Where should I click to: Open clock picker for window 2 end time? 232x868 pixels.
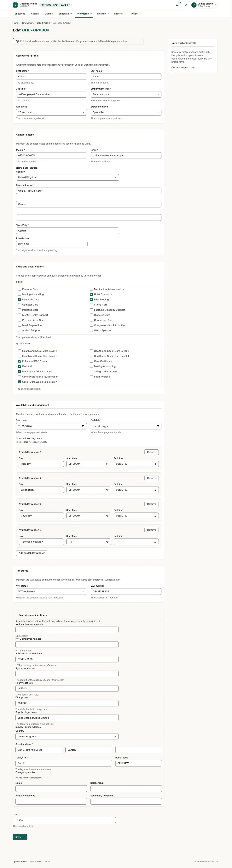point(155,490)
